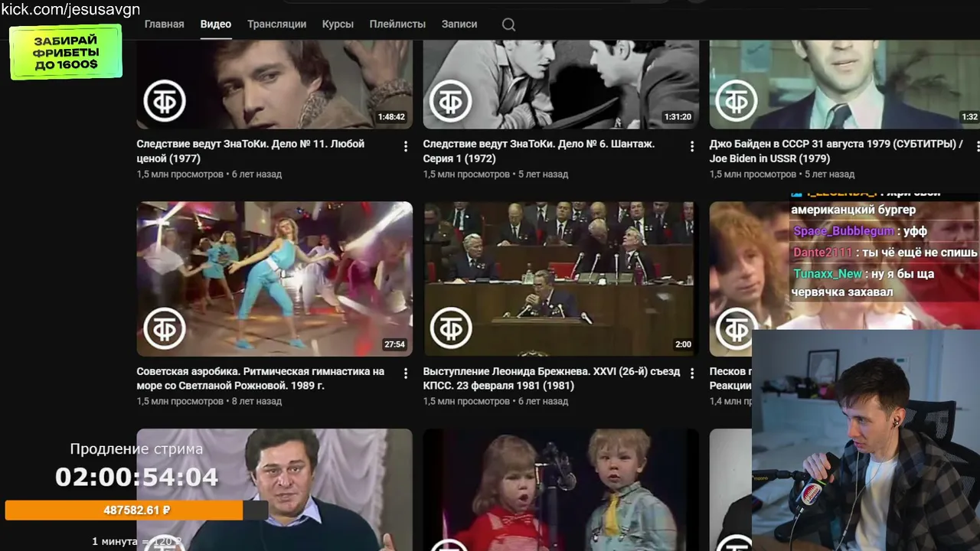The width and height of the screenshot is (980, 551).
Task: Open title link Советская аэробика Ритмическая гимнастика
Action: point(260,379)
